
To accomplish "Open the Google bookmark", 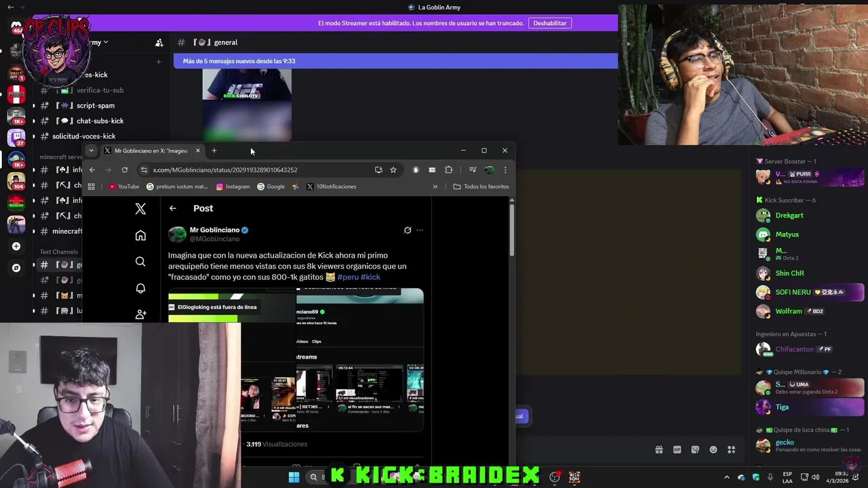I will pos(271,186).
